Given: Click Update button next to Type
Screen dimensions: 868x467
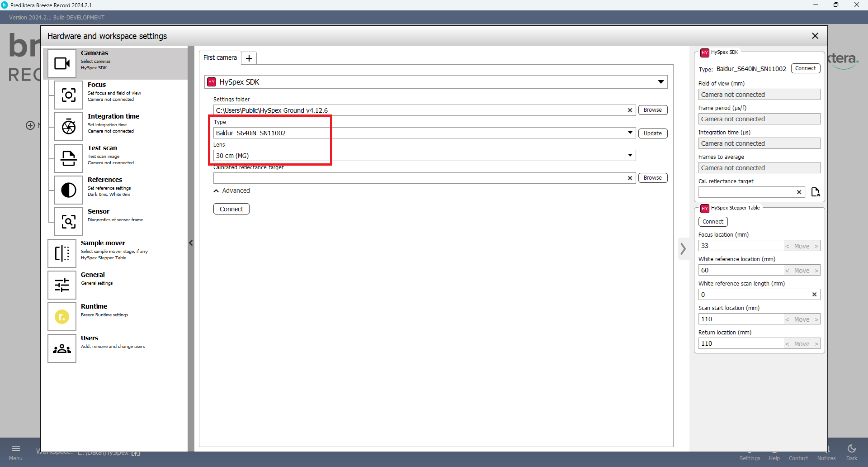Looking at the screenshot, I should [652, 133].
